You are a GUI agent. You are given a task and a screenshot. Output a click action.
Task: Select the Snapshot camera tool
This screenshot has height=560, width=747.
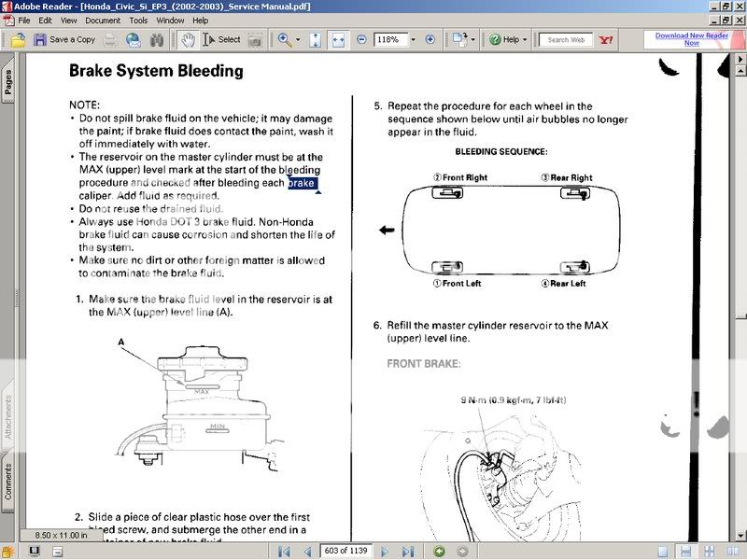coord(256,39)
